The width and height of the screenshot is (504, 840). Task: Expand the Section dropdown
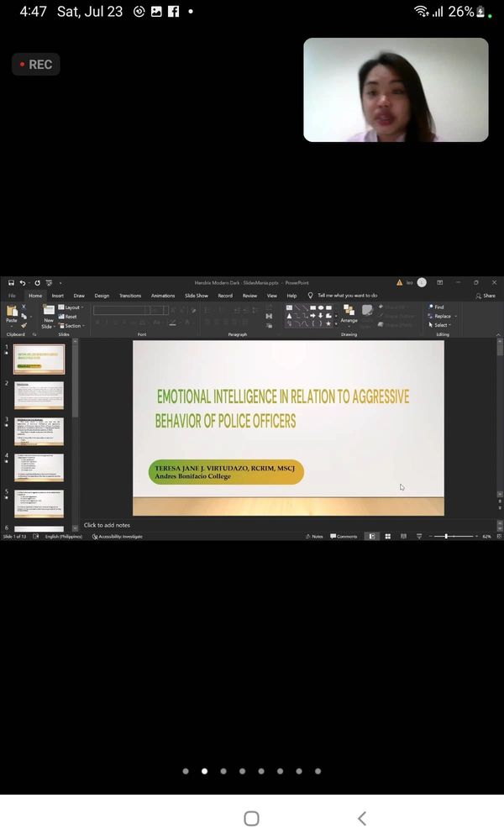pyautogui.click(x=72, y=326)
